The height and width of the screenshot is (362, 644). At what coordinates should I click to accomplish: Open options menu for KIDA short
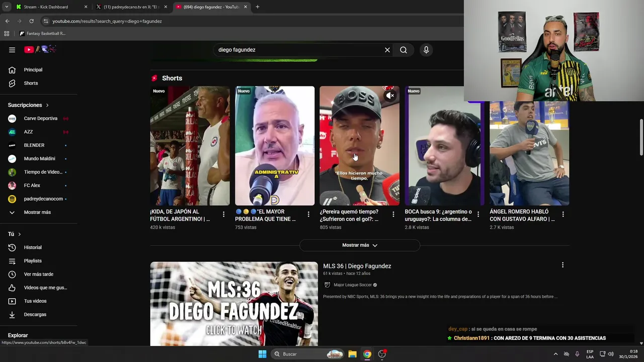[x=223, y=214]
